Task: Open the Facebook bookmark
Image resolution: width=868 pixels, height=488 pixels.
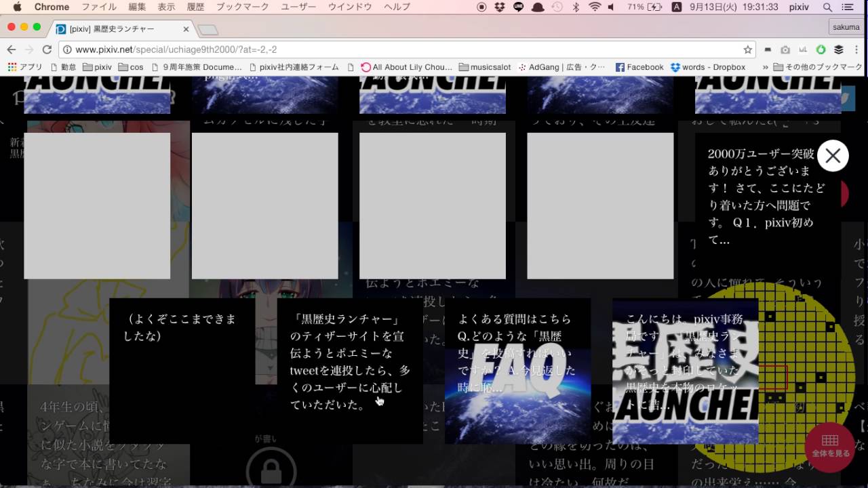Action: pos(639,67)
